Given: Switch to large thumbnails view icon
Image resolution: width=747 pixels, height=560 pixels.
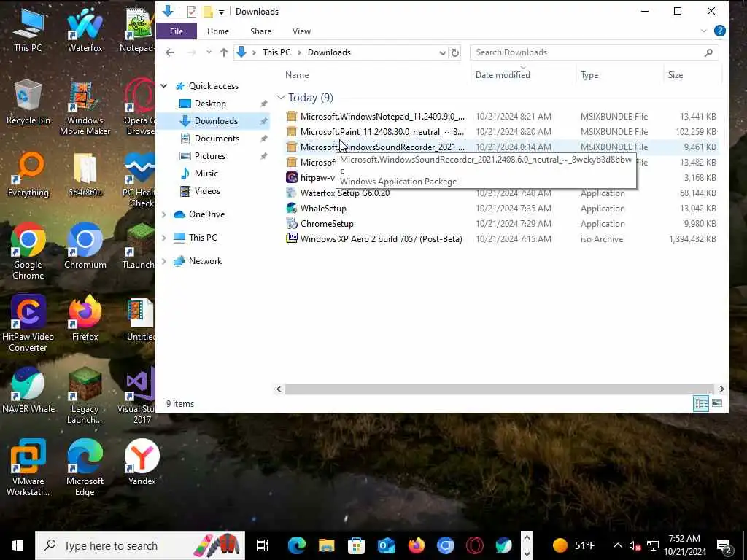Looking at the screenshot, I should [717, 403].
